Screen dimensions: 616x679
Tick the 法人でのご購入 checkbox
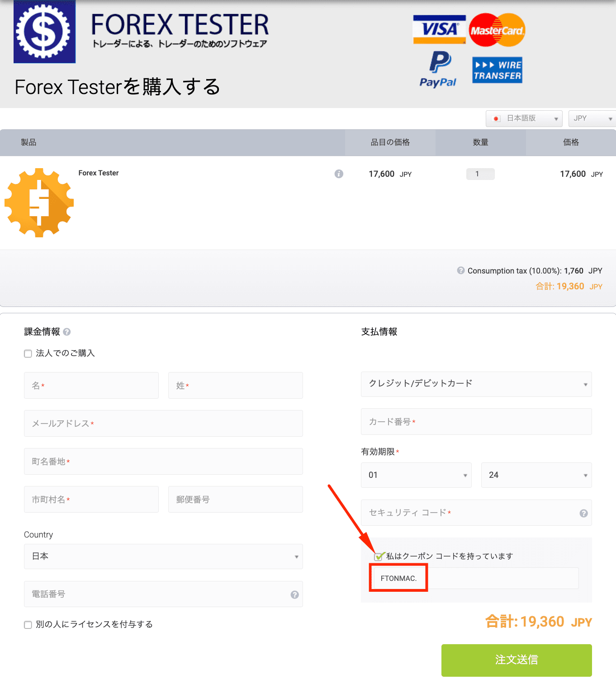coord(28,354)
